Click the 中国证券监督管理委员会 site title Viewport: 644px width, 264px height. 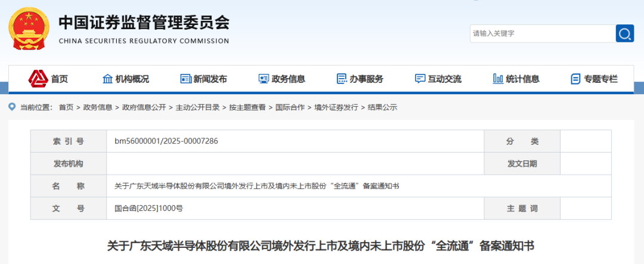(144, 22)
